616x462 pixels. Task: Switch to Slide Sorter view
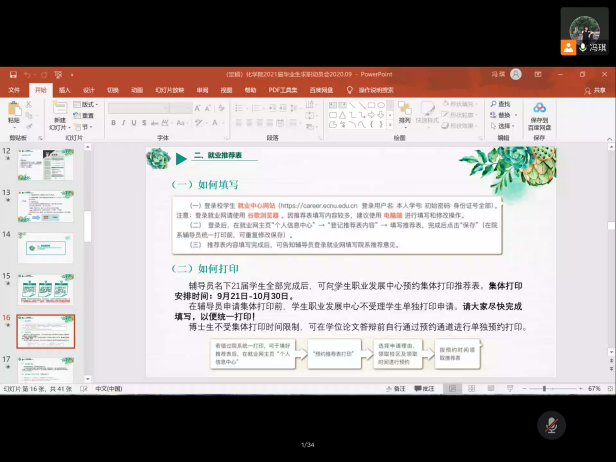click(x=472, y=388)
